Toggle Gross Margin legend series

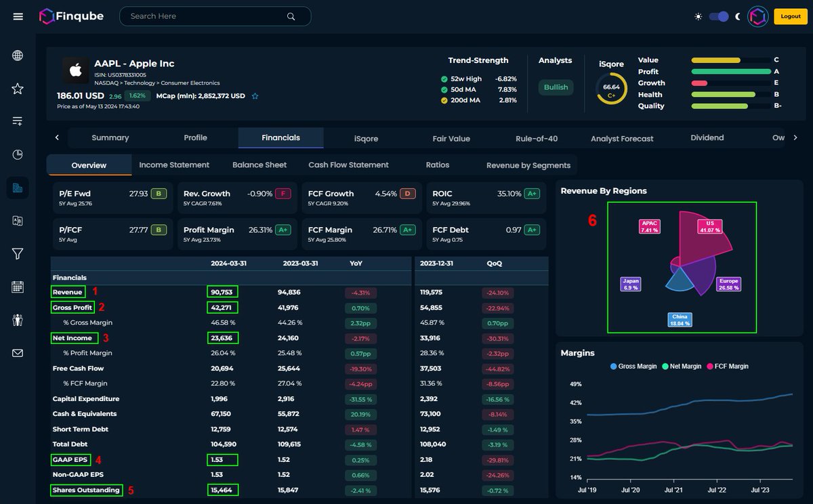(x=633, y=366)
